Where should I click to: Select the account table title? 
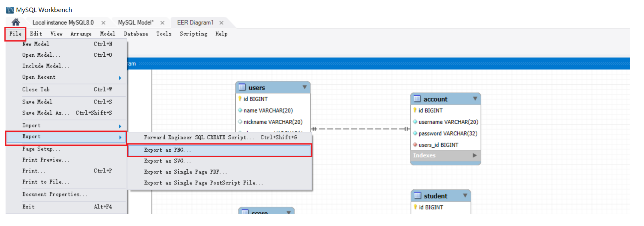[x=436, y=99]
